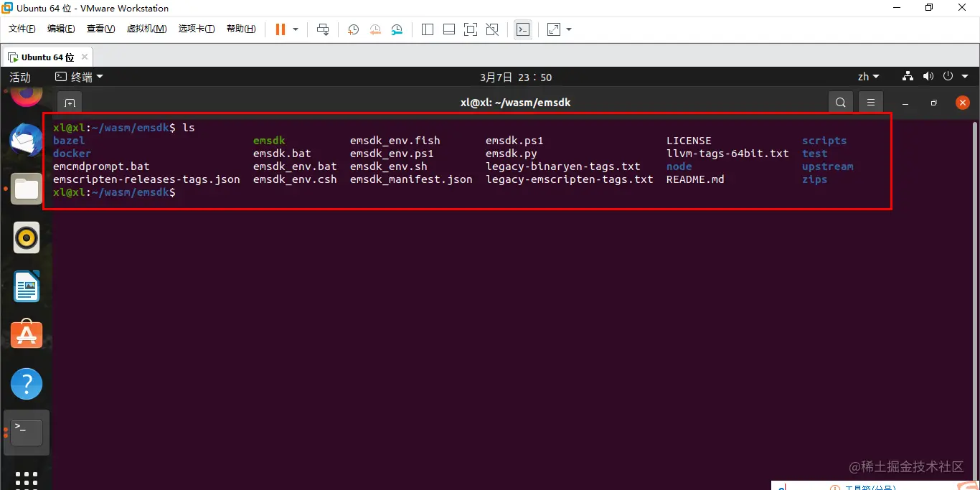Image resolution: width=980 pixels, height=490 pixels.
Task: Close the Ubuntu 64 位 tab
Action: (85, 57)
